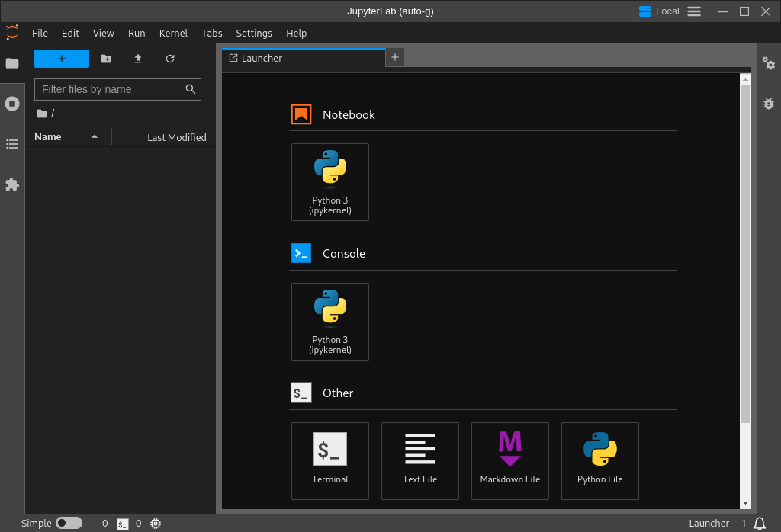Click the blue New Launcher plus button
The width and height of the screenshot is (781, 532).
62,59
